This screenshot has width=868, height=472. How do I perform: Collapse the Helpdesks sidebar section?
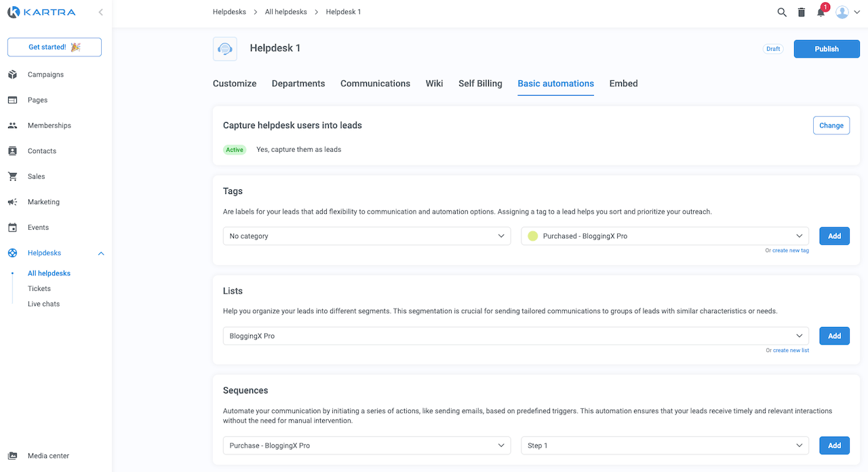[101, 254]
